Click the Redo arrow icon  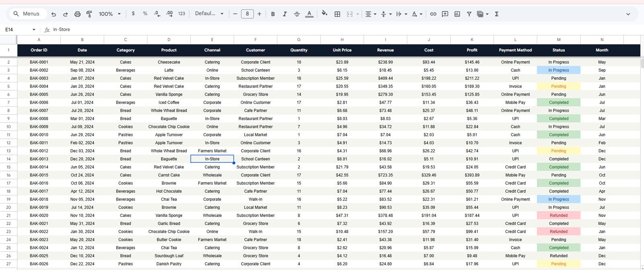[65, 14]
